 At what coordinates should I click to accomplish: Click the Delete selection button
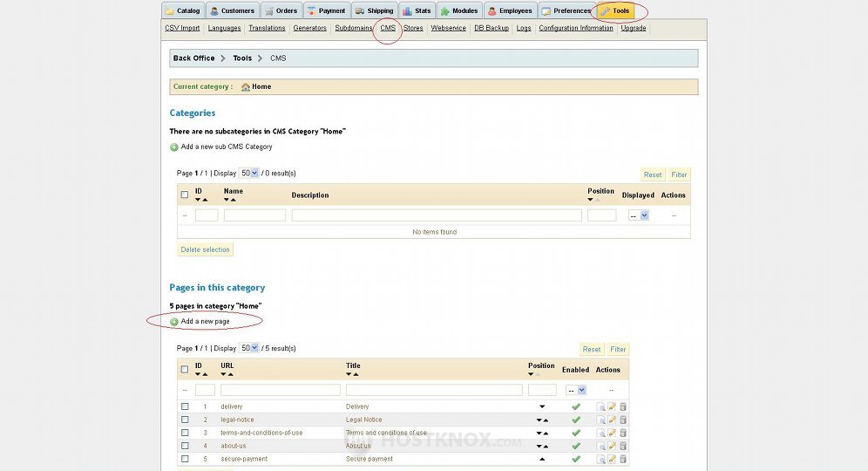pos(205,249)
